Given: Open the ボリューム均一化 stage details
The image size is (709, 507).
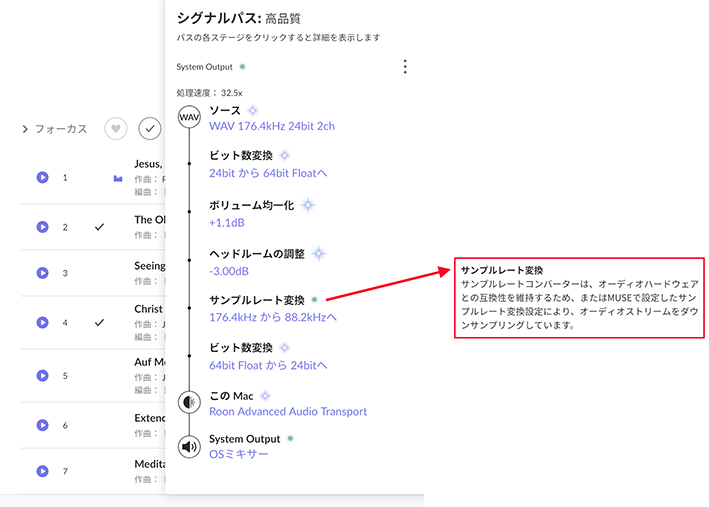Looking at the screenshot, I should point(251,204).
